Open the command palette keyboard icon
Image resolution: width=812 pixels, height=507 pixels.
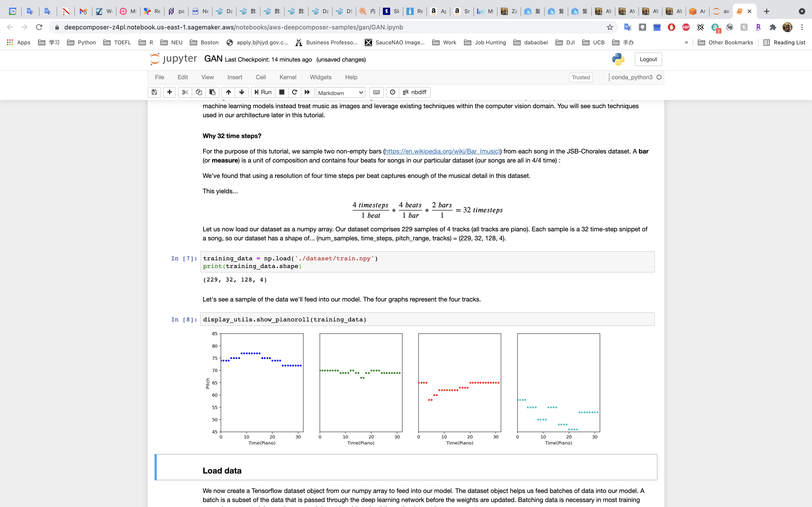click(377, 92)
